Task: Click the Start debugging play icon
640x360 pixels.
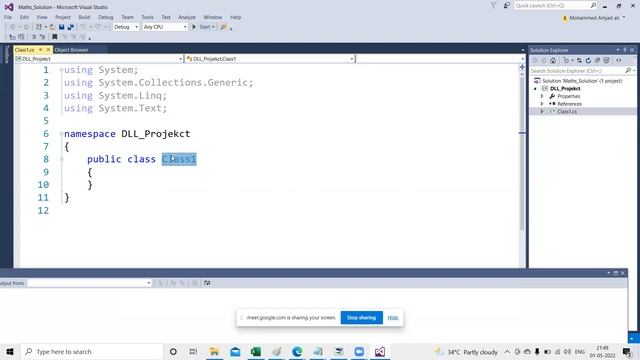Action: (x=194, y=27)
